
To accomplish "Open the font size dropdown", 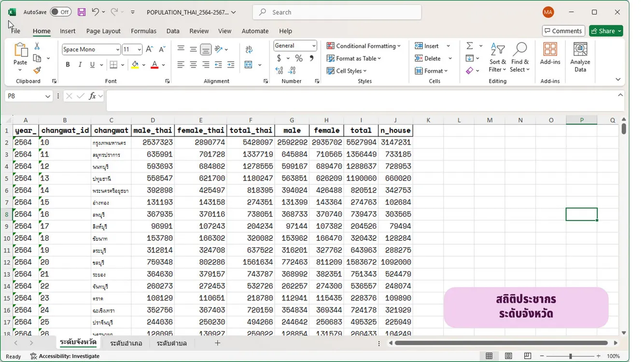I will [x=140, y=50].
